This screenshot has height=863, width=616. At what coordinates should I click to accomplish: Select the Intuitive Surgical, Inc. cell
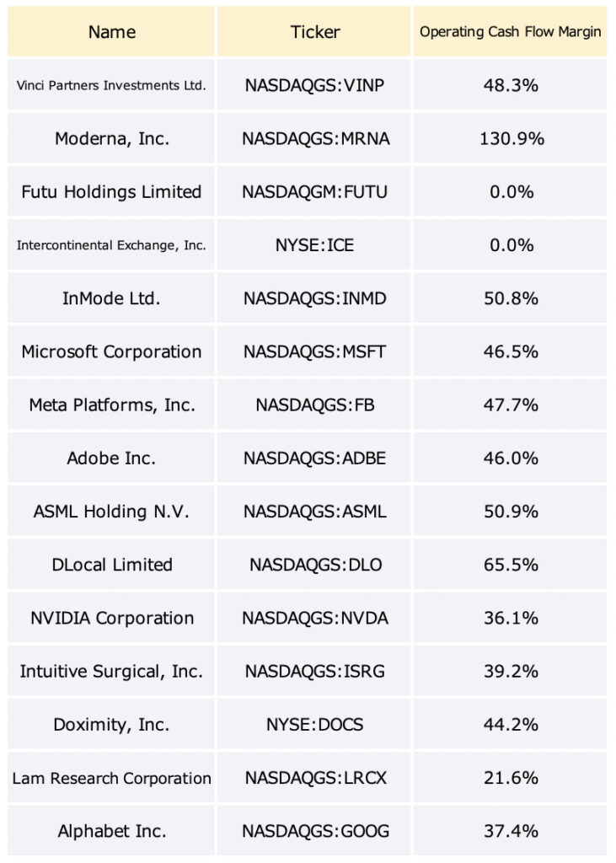pyautogui.click(x=111, y=672)
